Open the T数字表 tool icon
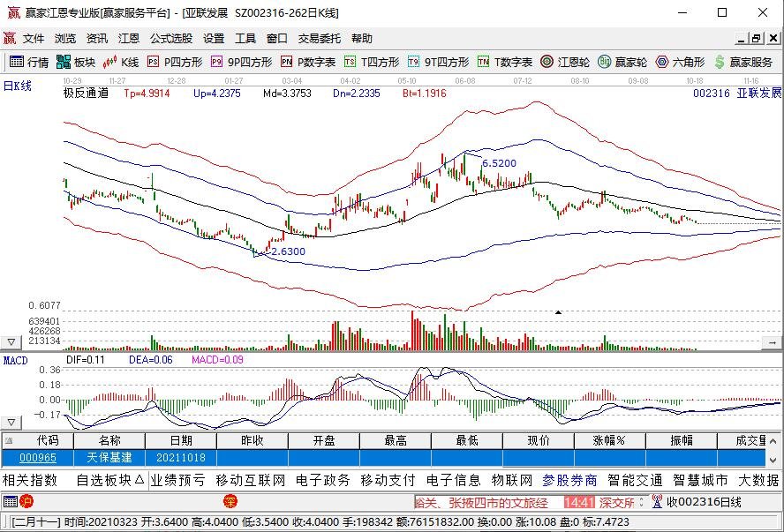 [x=483, y=62]
